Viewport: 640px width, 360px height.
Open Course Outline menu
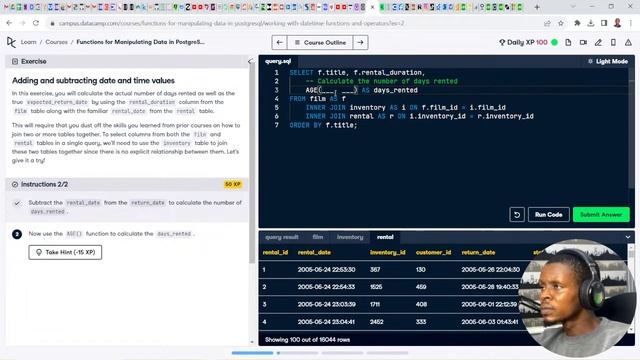tap(320, 42)
